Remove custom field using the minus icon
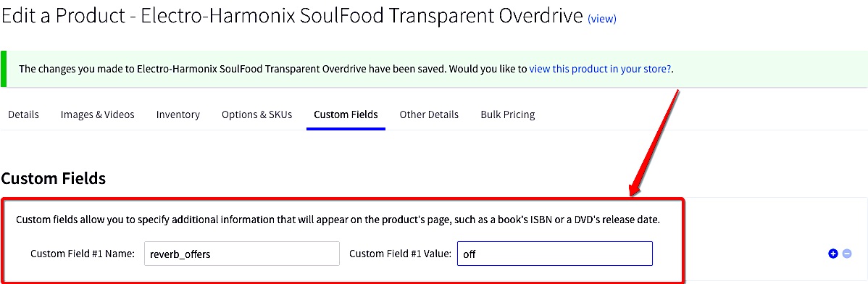 [847, 254]
